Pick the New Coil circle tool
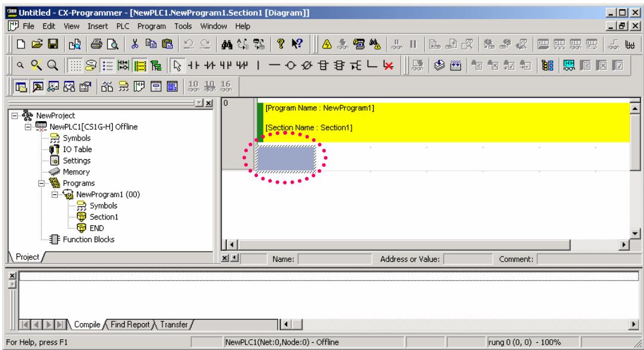The image size is (644, 350). (291, 65)
